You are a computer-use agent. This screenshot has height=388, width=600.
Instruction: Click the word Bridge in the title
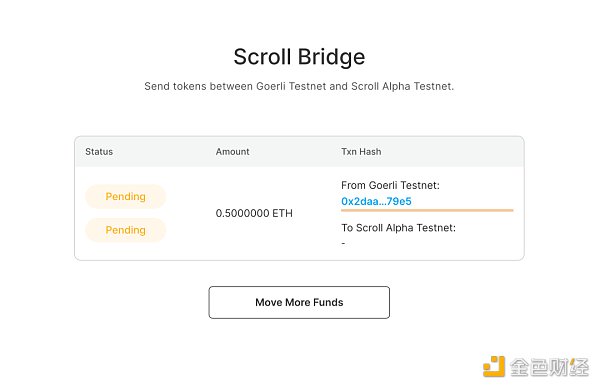pyautogui.click(x=331, y=57)
